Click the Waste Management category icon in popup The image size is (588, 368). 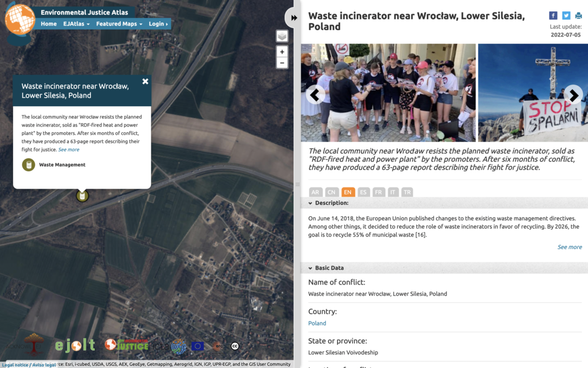click(x=28, y=165)
